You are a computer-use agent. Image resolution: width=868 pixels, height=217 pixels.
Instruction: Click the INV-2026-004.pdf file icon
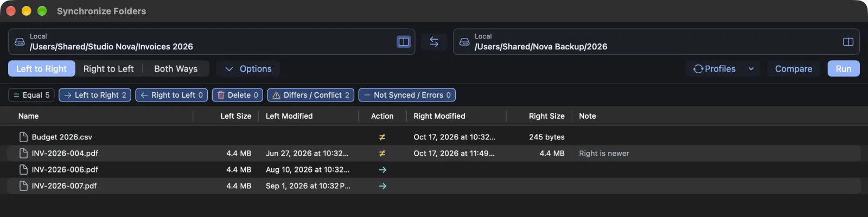23,154
